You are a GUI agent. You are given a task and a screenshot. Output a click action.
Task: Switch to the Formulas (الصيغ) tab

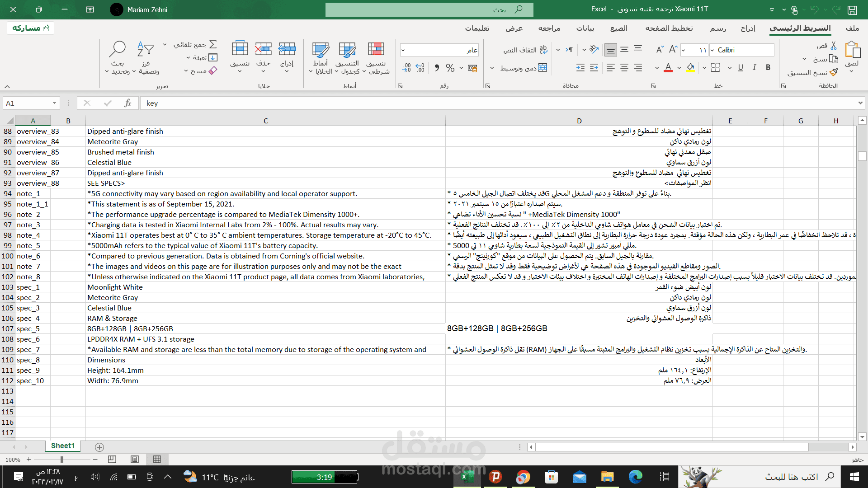point(619,28)
